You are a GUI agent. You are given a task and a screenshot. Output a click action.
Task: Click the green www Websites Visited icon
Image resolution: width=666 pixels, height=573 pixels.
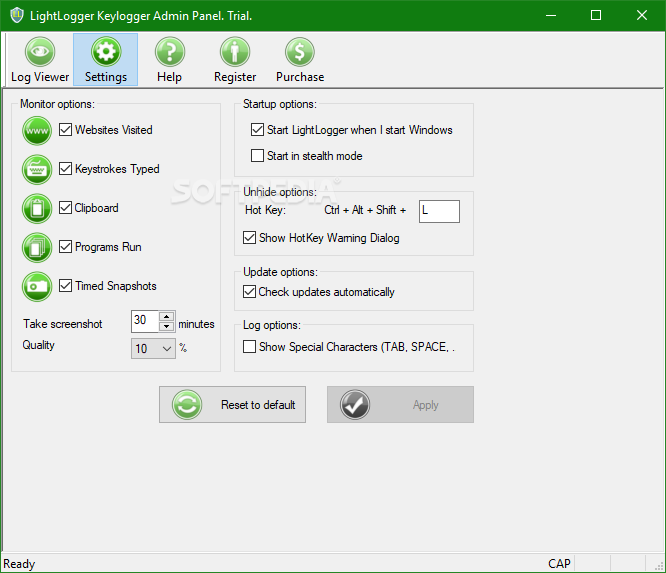(x=37, y=130)
